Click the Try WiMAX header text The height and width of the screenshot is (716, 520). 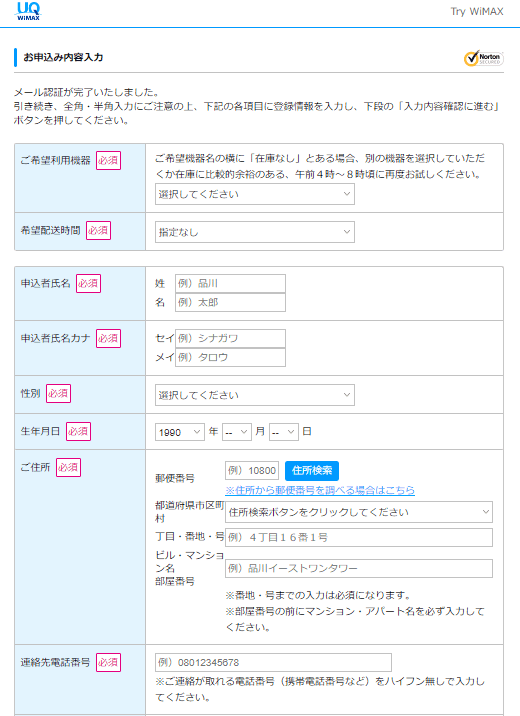477,11
